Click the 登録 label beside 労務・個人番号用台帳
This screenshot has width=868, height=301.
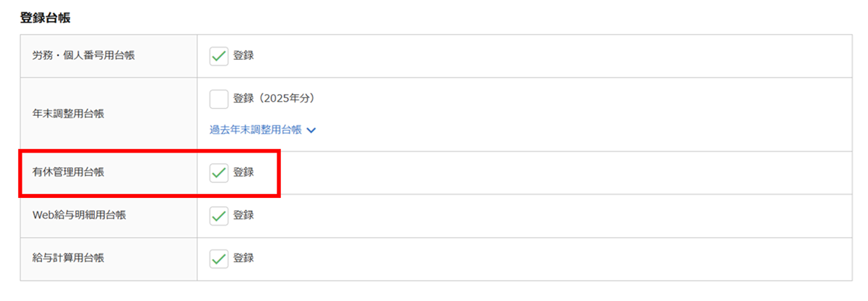[x=243, y=56]
